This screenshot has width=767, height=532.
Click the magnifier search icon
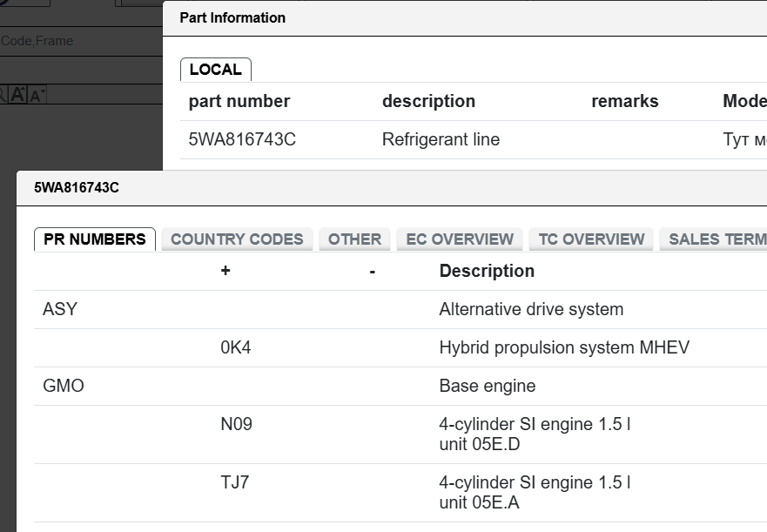click(3, 94)
